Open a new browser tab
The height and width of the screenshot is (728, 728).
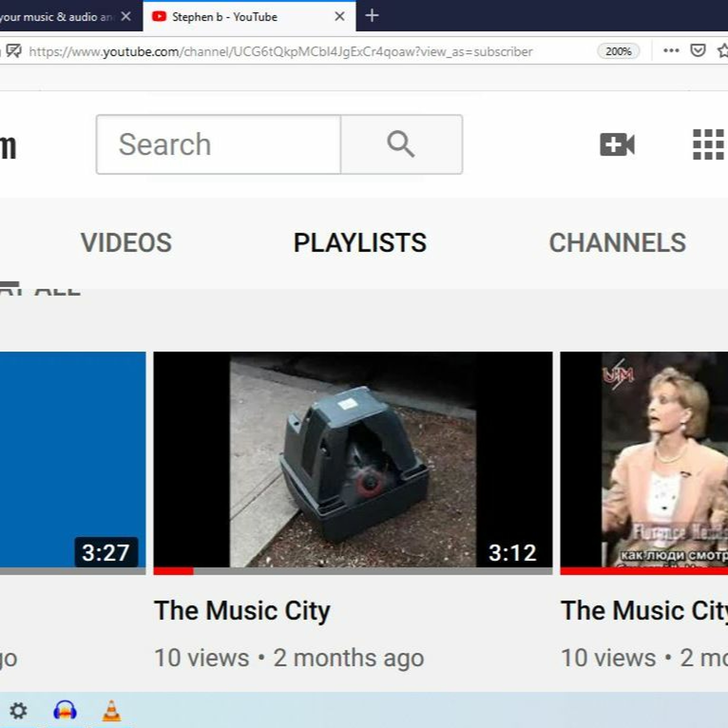[372, 16]
